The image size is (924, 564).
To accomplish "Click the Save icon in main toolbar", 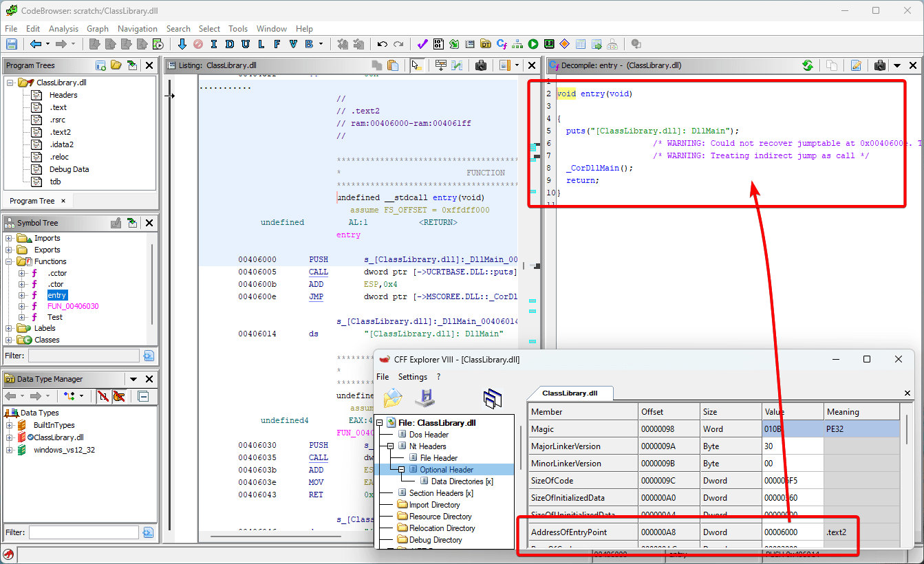I will point(12,44).
